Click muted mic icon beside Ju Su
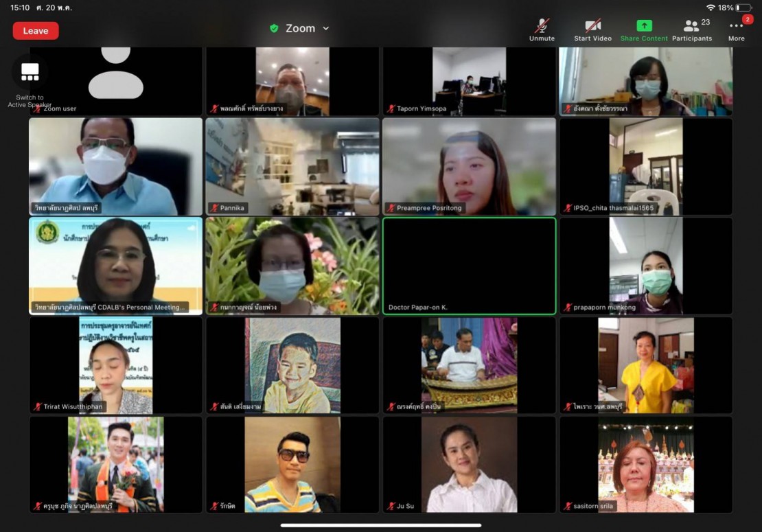The image size is (762, 532). click(391, 506)
